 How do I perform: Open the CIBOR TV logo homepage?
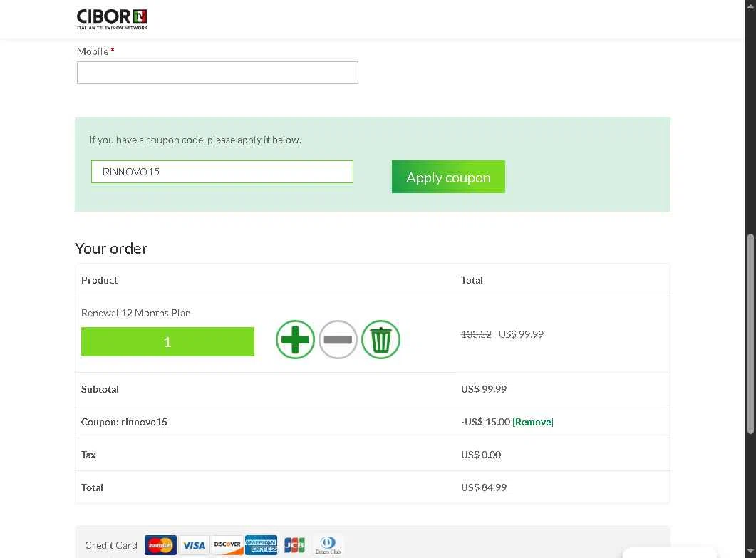112,19
